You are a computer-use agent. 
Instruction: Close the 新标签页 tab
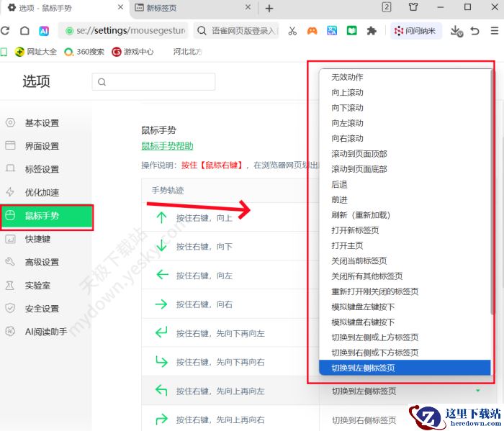coord(248,7)
